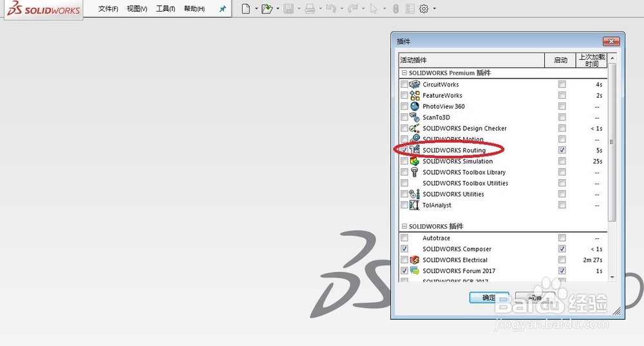Click the FeatureWorks add-in icon
The width and height of the screenshot is (644, 346).
pyautogui.click(x=414, y=95)
